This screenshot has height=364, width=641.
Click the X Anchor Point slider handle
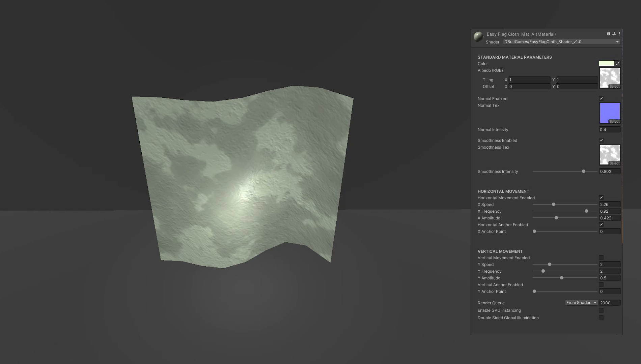(x=534, y=231)
